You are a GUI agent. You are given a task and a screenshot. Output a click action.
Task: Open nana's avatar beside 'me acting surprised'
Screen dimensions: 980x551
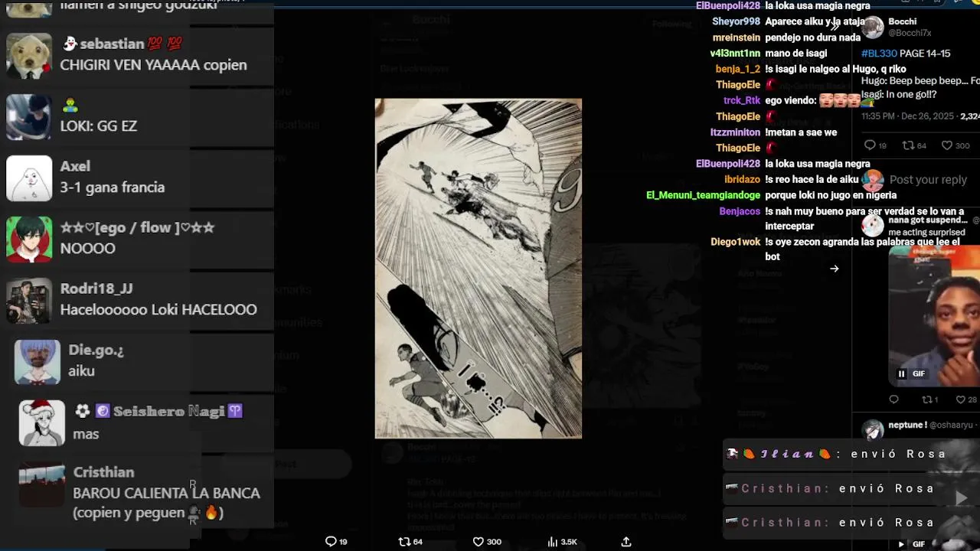click(x=873, y=225)
